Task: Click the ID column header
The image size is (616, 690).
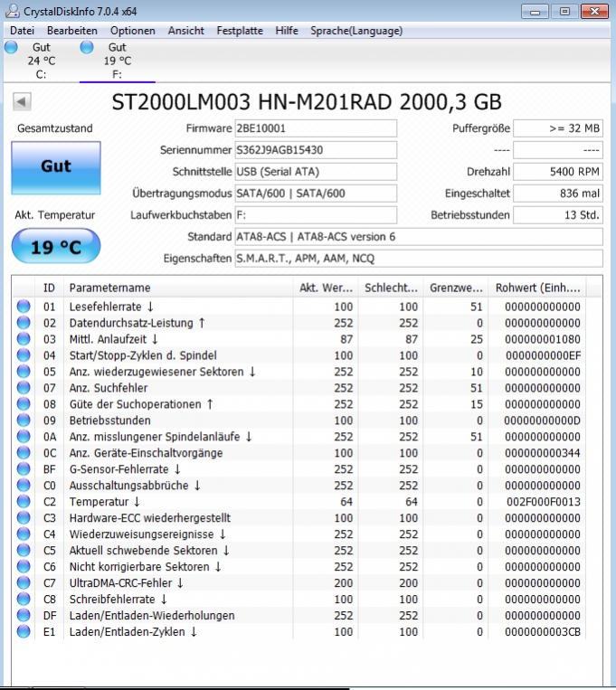Action: 49,288
